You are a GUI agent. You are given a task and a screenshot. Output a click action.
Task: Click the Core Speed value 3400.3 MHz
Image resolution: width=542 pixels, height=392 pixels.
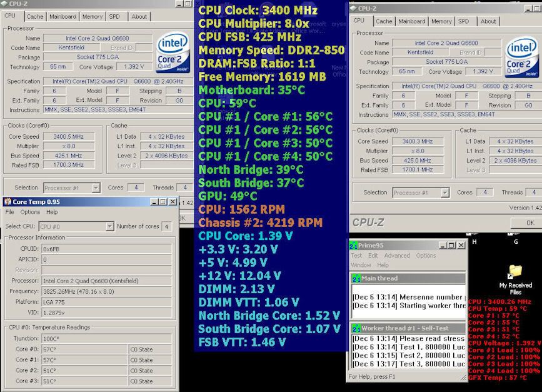(x=418, y=141)
